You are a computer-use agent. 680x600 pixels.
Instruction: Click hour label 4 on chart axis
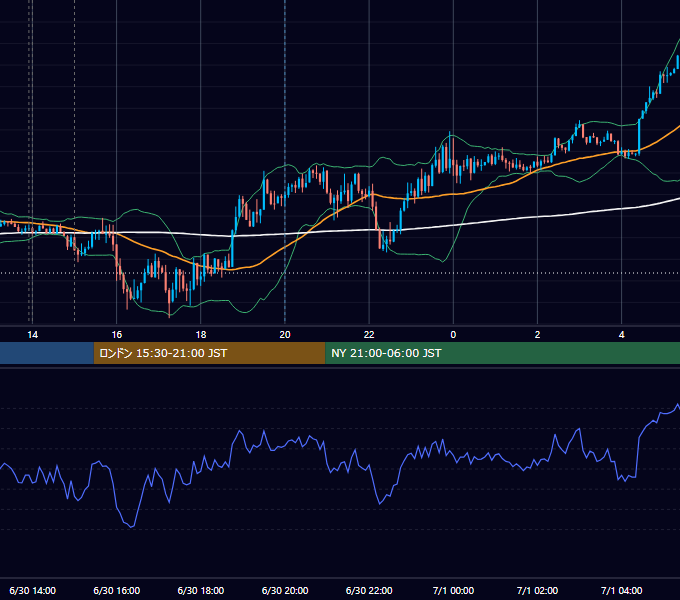point(621,335)
